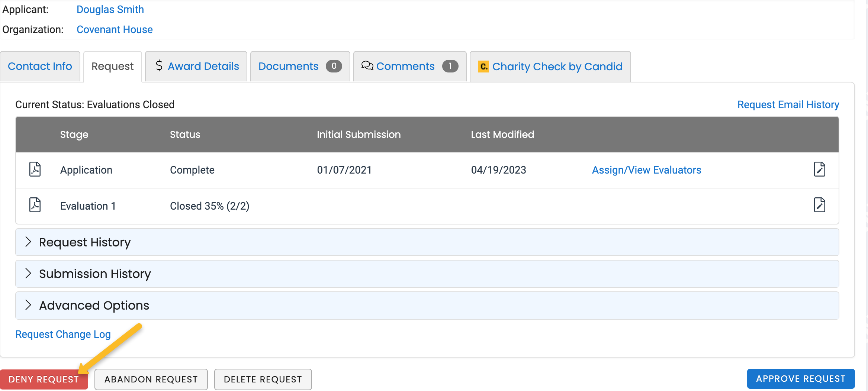Click the Abandon Request button
The width and height of the screenshot is (868, 391).
151,379
